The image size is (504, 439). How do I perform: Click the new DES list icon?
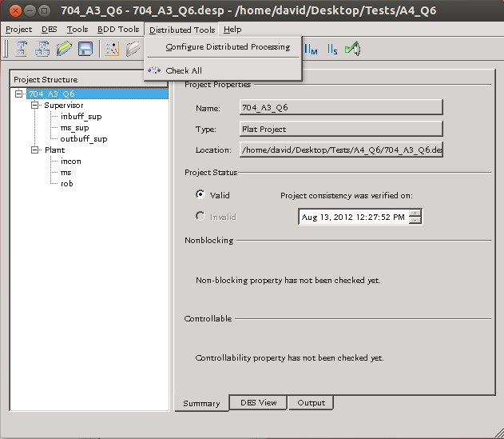coord(112,50)
